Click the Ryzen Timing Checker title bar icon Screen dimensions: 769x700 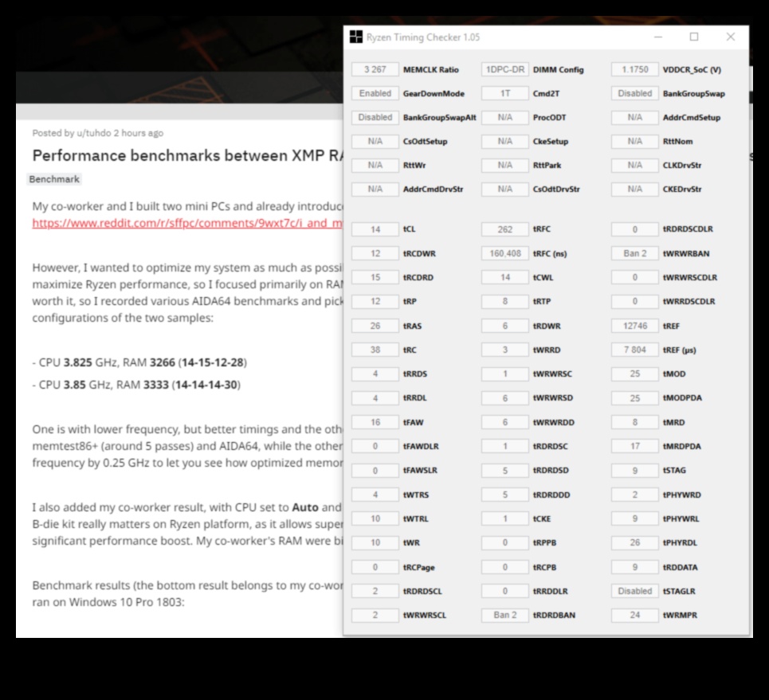356,37
